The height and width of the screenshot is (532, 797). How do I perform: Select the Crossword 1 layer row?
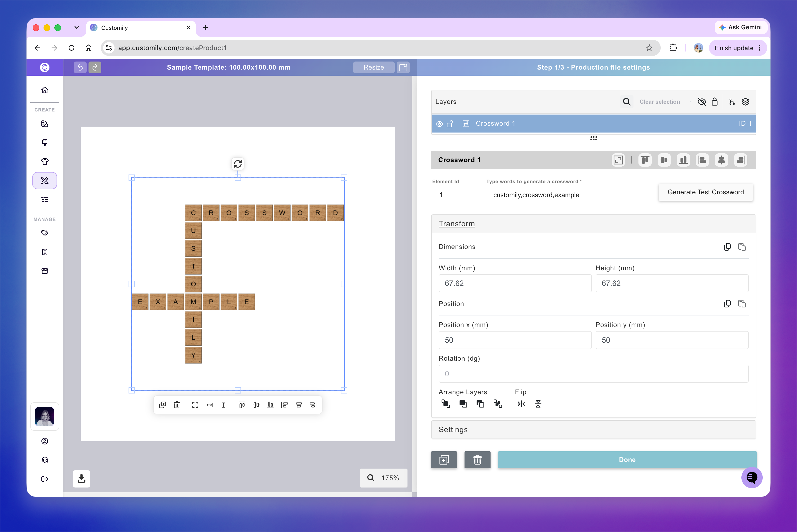(593, 124)
